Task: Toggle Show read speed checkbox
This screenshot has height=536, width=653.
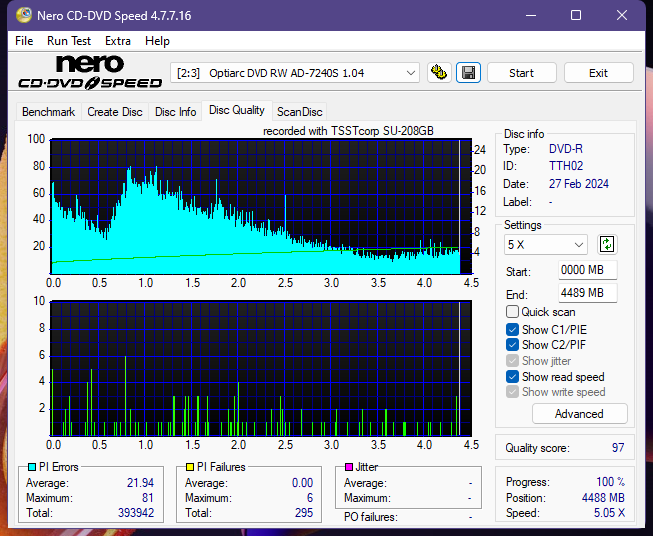Action: pyautogui.click(x=512, y=376)
